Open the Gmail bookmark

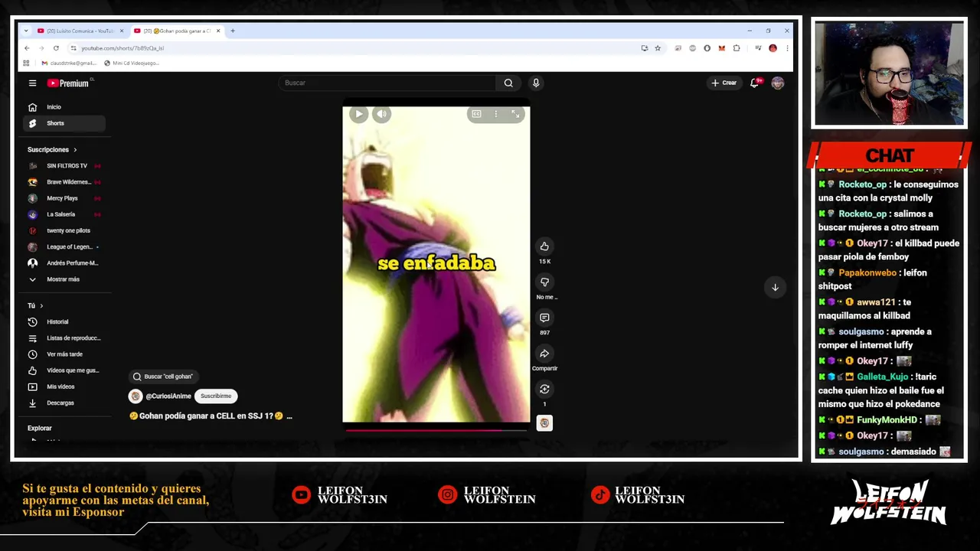tap(69, 63)
